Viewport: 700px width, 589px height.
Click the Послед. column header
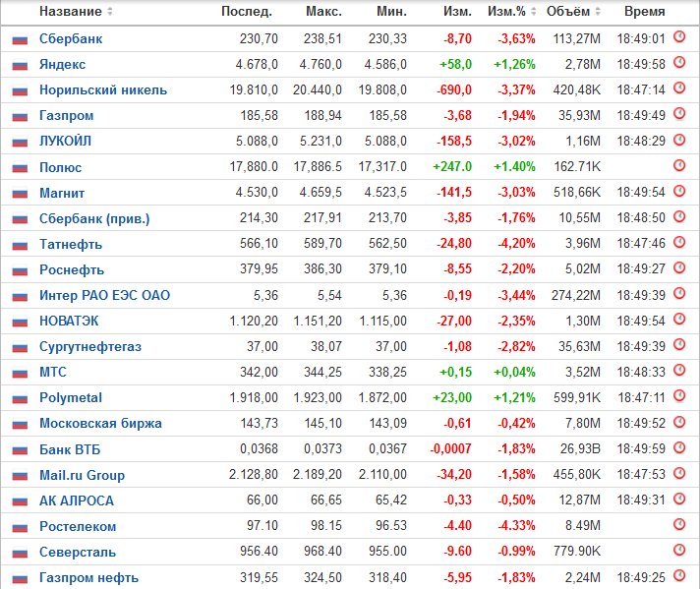coord(247,12)
